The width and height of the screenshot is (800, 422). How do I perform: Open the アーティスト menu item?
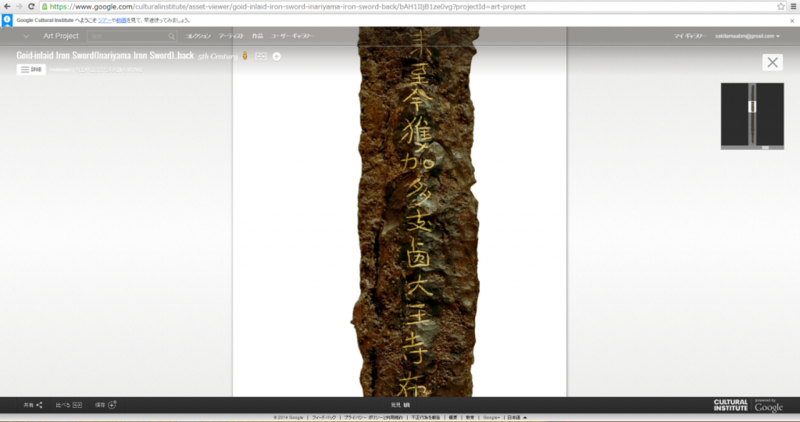(231, 36)
